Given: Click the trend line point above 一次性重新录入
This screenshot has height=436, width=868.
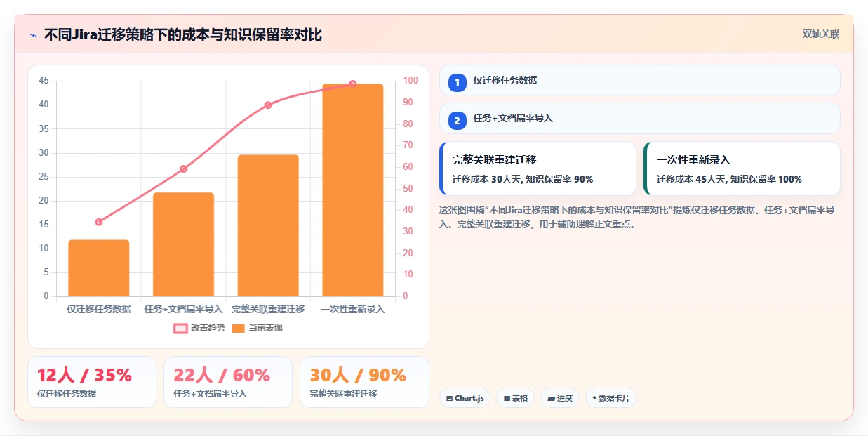Looking at the screenshot, I should 353,84.
